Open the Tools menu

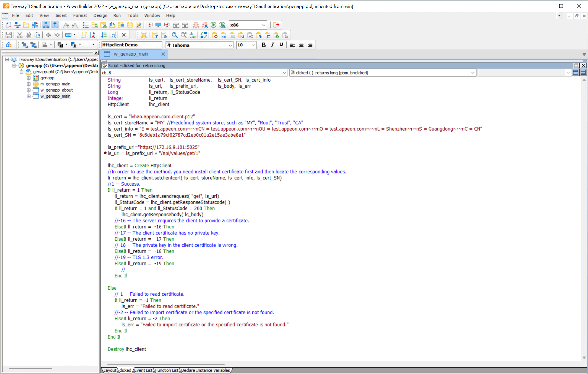click(133, 15)
